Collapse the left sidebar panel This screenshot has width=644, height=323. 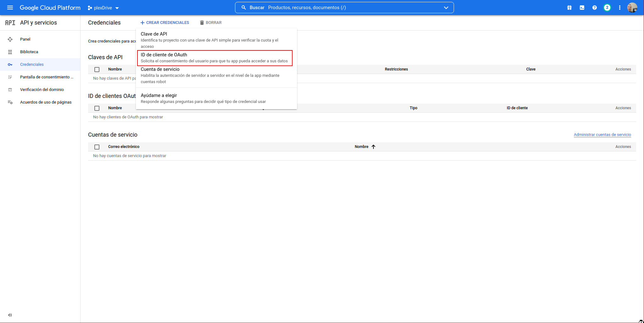point(10,315)
